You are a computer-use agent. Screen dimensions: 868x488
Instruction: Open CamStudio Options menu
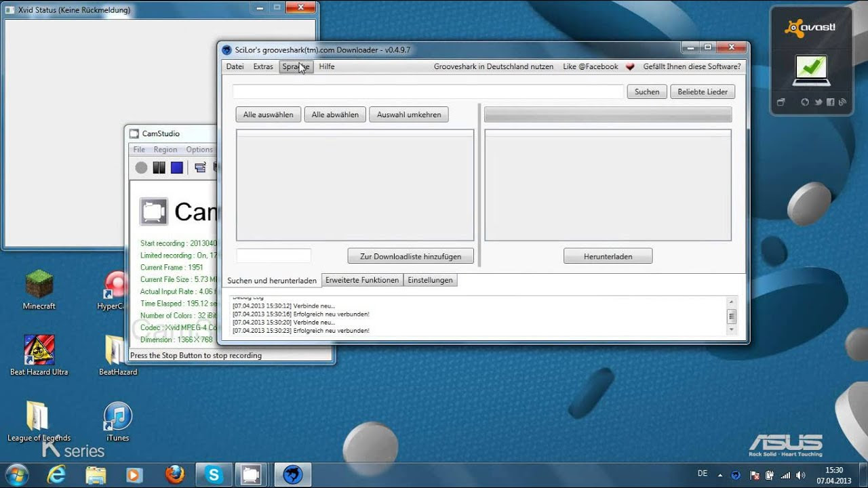coord(199,150)
